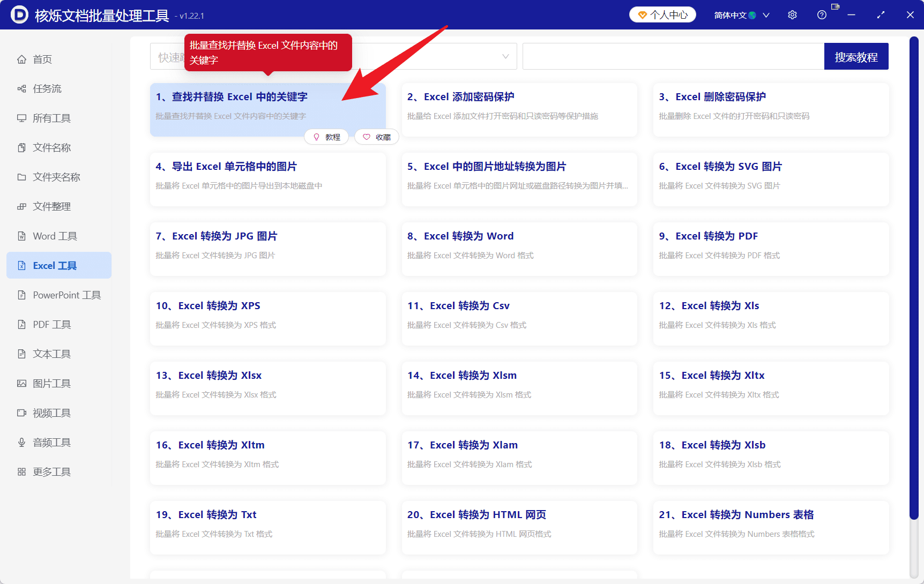This screenshot has width=924, height=584.
Task: Open Word 工具 from the sidebar
Action: click(54, 236)
